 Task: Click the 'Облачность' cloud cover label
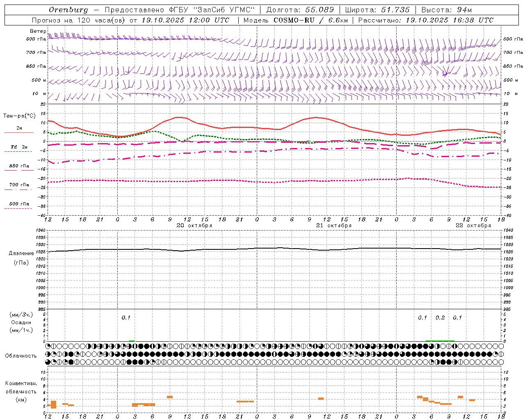21,356
